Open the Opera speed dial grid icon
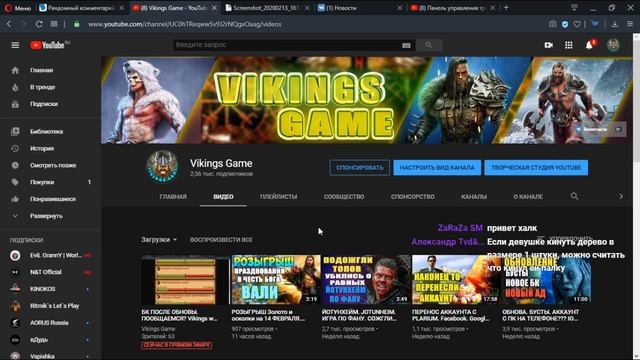The height and width of the screenshot is (360, 640). click(54, 24)
